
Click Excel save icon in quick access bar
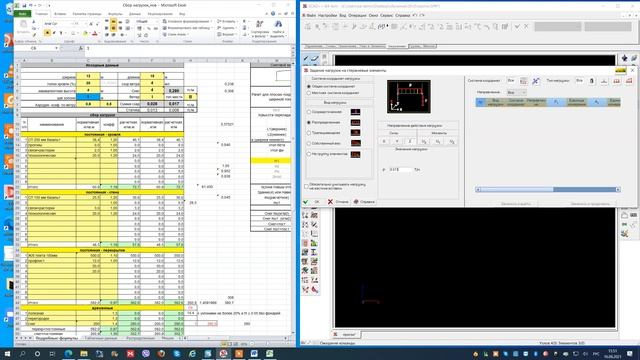[24, 6]
